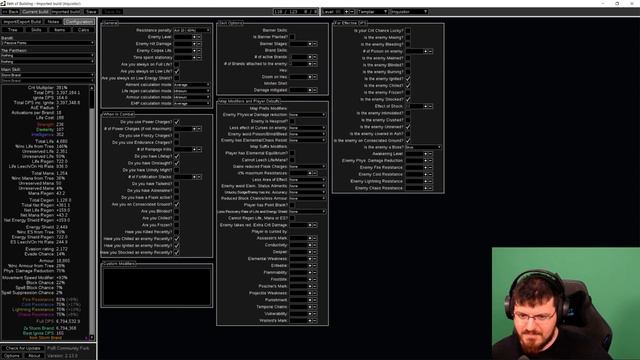640x360 pixels.
Task: Click the stats panel scrollbar
Action: [92, 212]
